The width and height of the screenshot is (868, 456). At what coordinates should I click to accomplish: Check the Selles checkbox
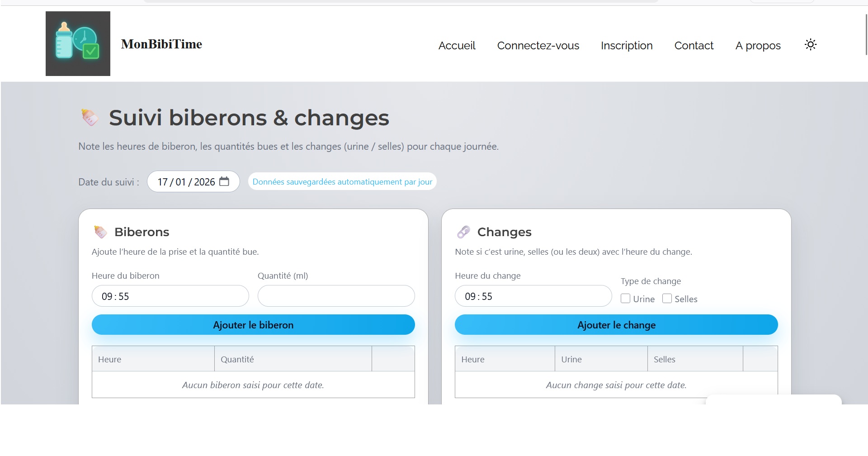(667, 299)
